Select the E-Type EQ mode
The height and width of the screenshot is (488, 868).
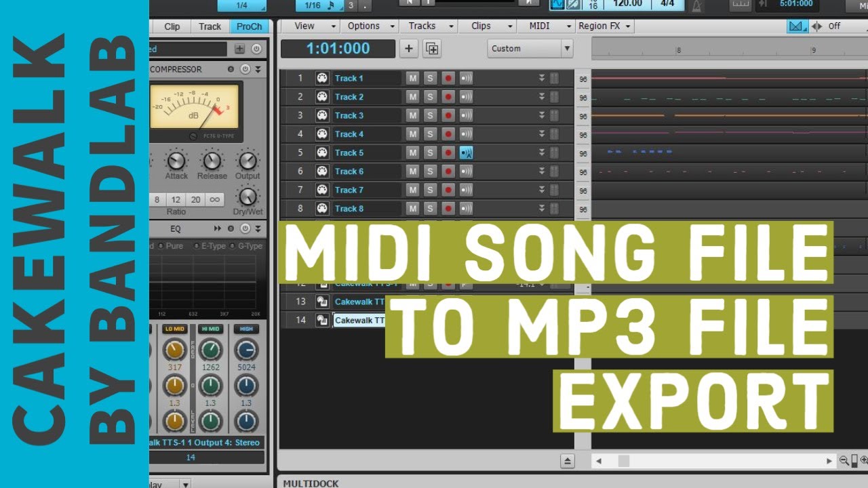tap(211, 246)
